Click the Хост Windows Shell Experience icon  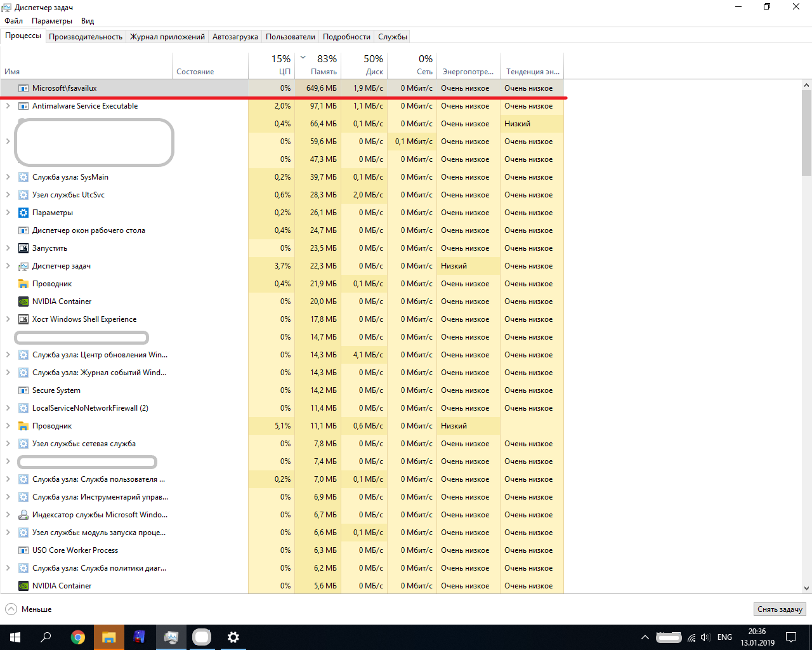(x=23, y=319)
